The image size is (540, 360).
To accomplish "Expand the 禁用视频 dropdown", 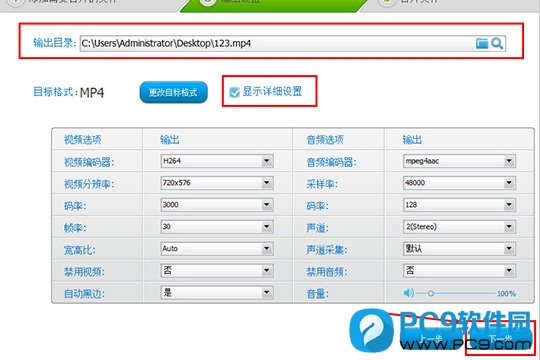I will (x=217, y=271).
